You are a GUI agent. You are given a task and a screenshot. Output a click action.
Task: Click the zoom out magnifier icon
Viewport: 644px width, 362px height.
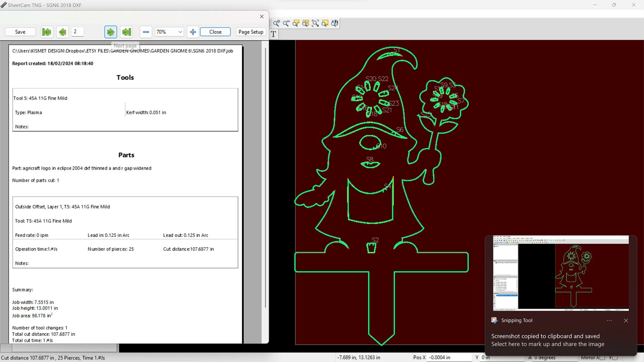pos(286,23)
